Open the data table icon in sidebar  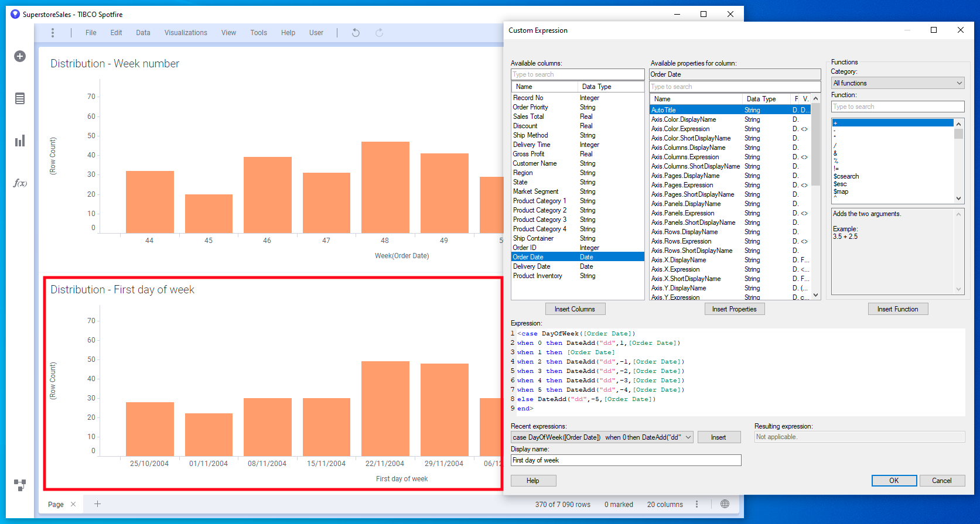[x=20, y=98]
